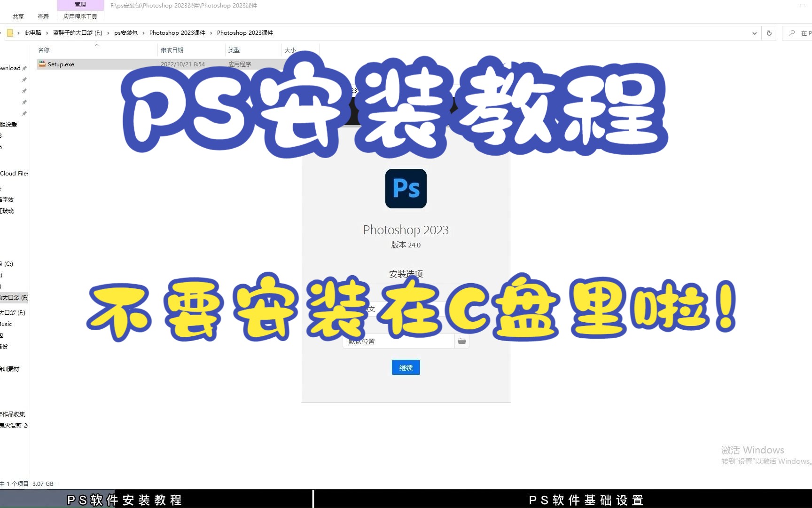Click the refresh button next to address bar
The image size is (812, 508).
(x=769, y=33)
